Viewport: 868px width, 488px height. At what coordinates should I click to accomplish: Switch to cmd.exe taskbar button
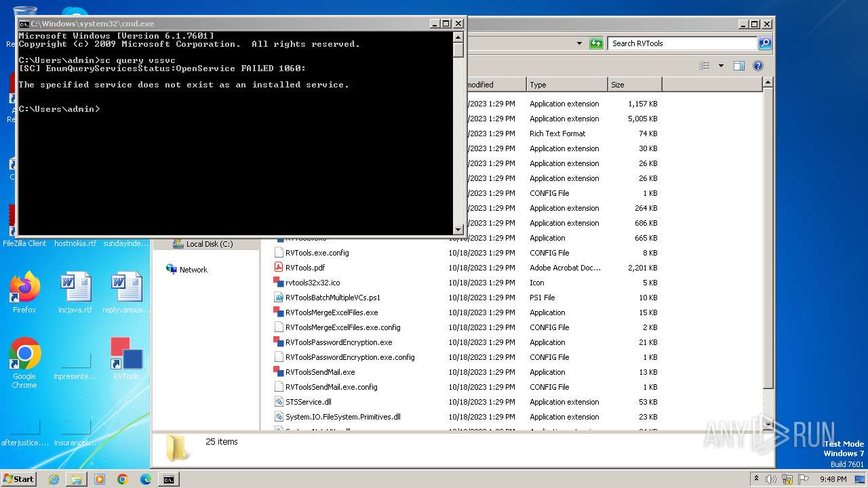coord(169,479)
